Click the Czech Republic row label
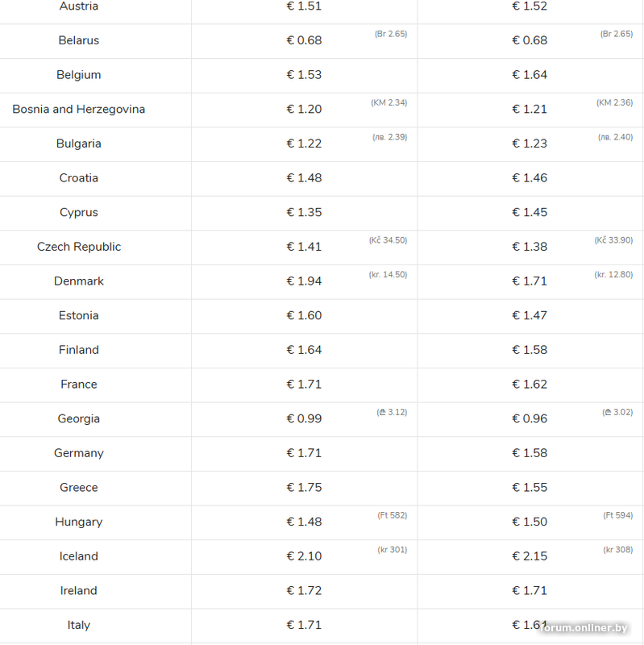 79,247
